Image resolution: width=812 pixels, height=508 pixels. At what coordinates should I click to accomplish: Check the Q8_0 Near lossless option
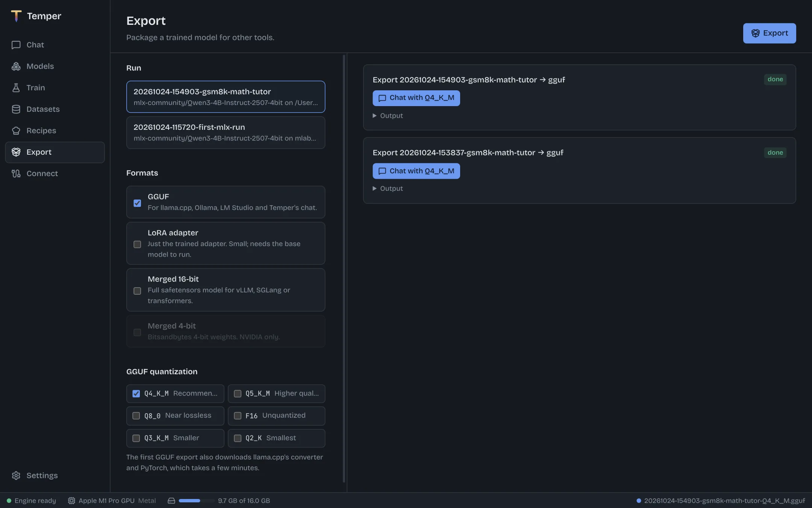pos(136,416)
